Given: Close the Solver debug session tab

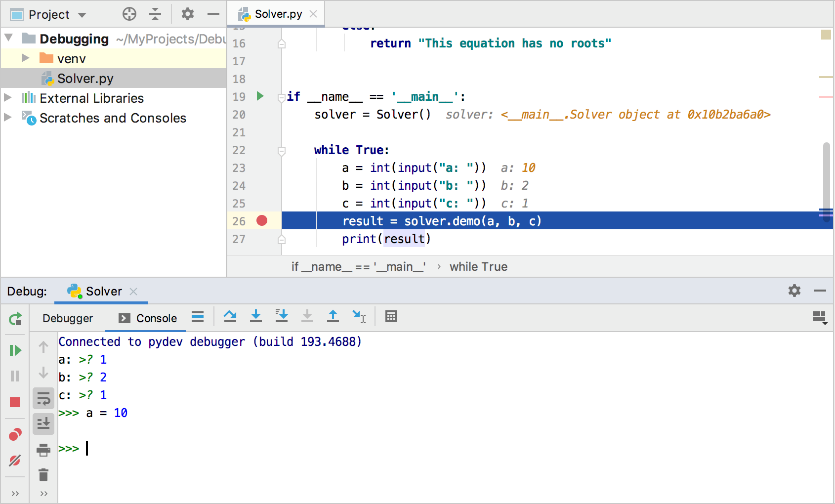Looking at the screenshot, I should coord(133,292).
